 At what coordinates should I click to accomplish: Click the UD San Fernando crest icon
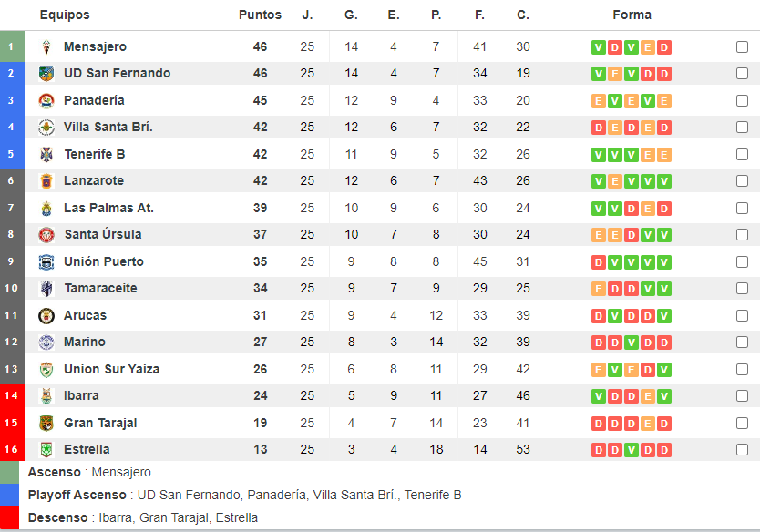click(x=46, y=74)
